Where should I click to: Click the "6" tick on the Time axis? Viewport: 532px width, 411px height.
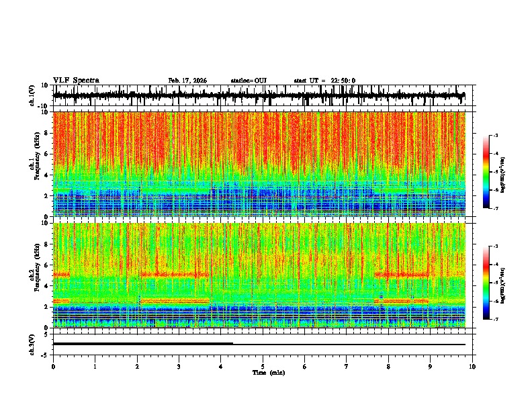pos(305,367)
